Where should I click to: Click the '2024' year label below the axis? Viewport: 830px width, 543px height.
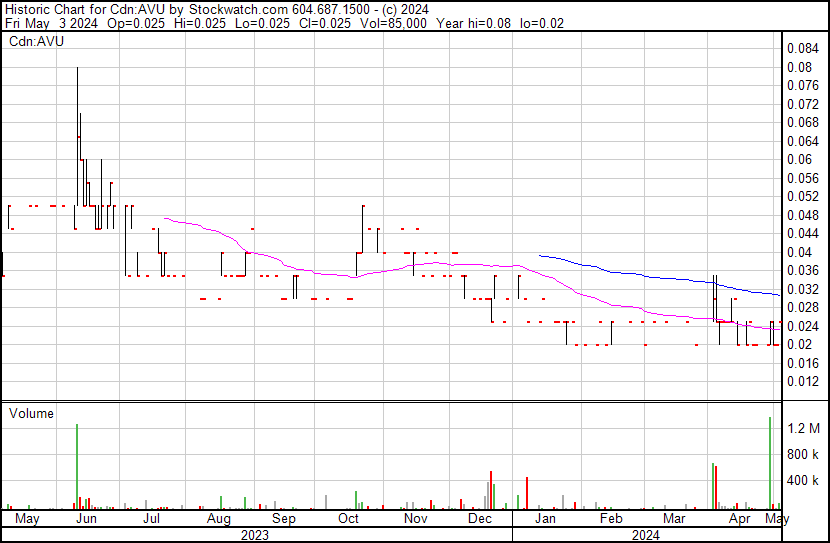646,535
